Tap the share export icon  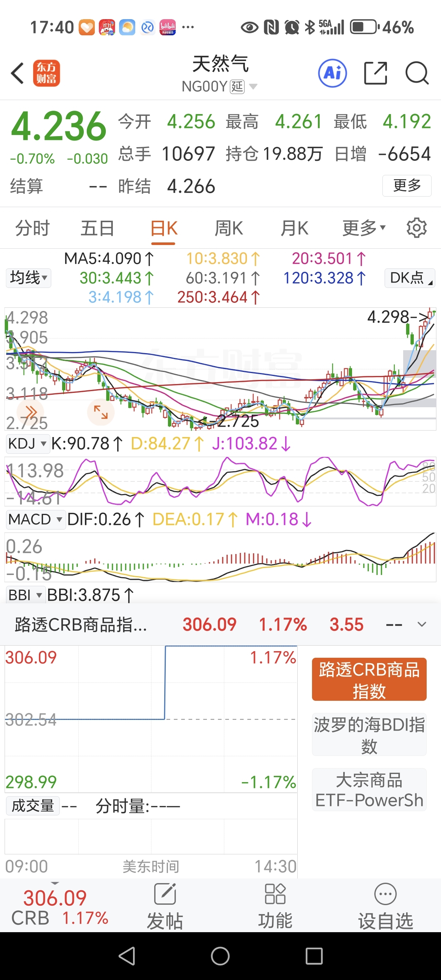[x=376, y=73]
